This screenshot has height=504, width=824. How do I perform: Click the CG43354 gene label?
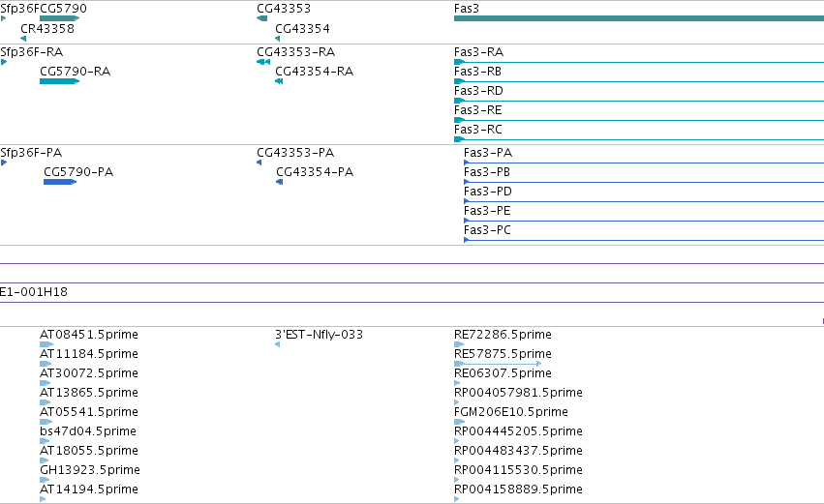[303, 28]
